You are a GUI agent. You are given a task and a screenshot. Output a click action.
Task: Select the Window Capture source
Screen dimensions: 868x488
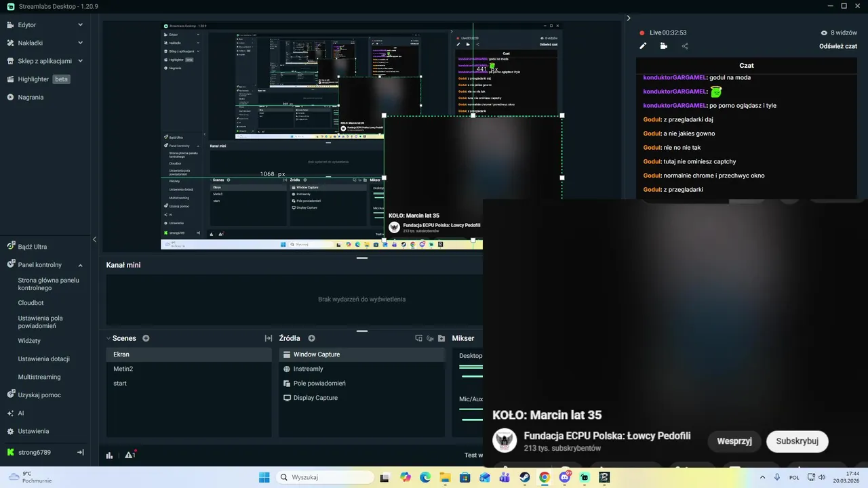pyautogui.click(x=362, y=354)
